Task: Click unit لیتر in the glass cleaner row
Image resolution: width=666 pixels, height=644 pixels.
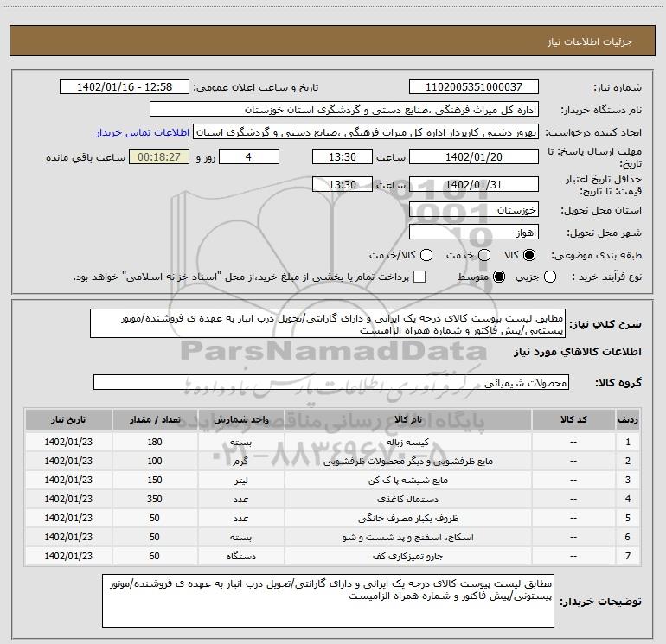Action: (240, 480)
